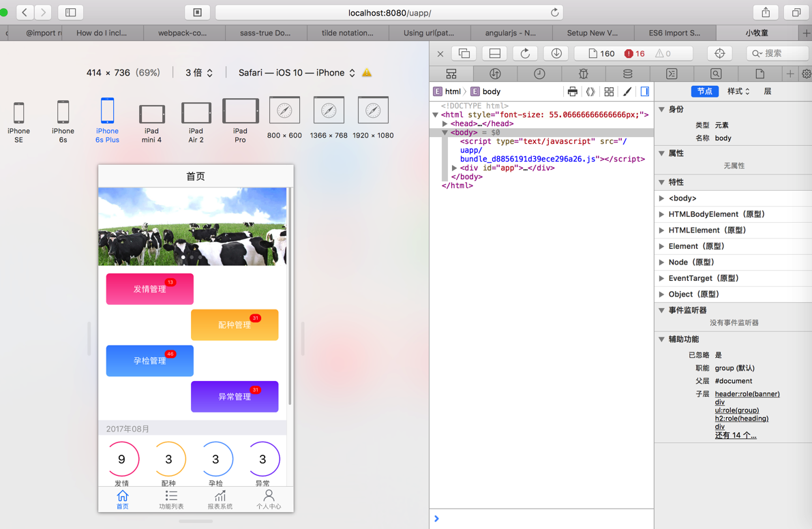The image size is (812, 529).
Task: Open the Safari iOS 10 iPhone user agent dropdown
Action: click(x=297, y=72)
